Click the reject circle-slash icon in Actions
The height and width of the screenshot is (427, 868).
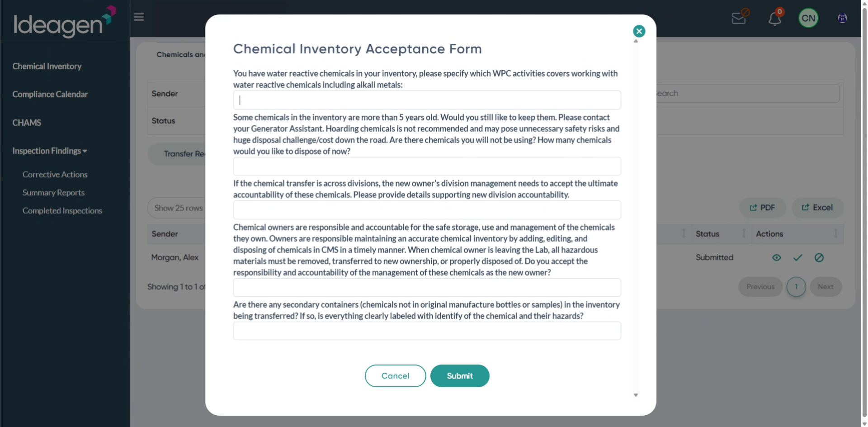tap(819, 258)
